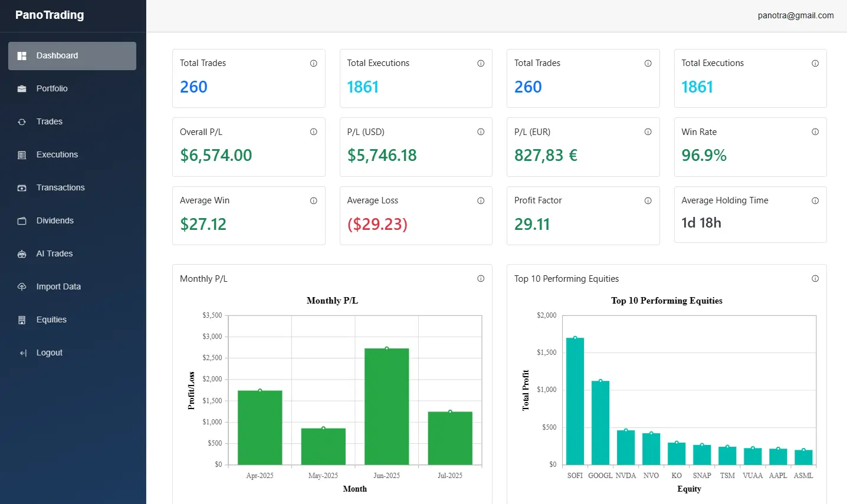Click the panotra@gmail.com account link
Viewport: 847px width, 504px height.
796,15
